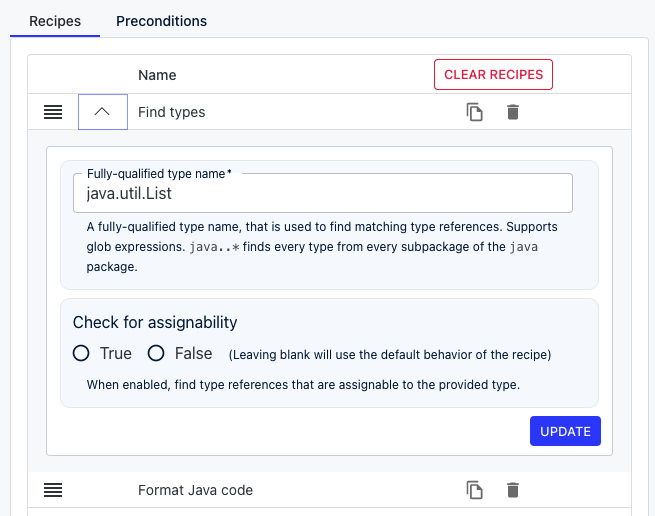Click the Find types recipe name

[x=172, y=112]
